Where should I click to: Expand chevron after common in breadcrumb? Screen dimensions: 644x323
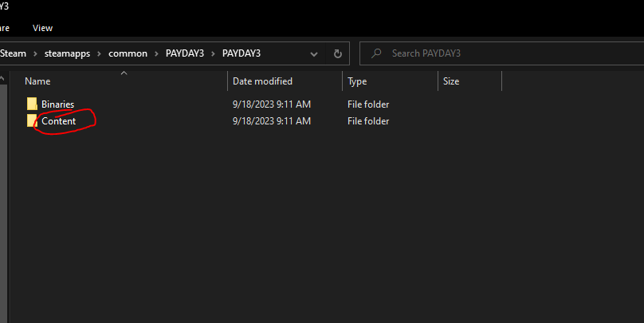(x=155, y=53)
